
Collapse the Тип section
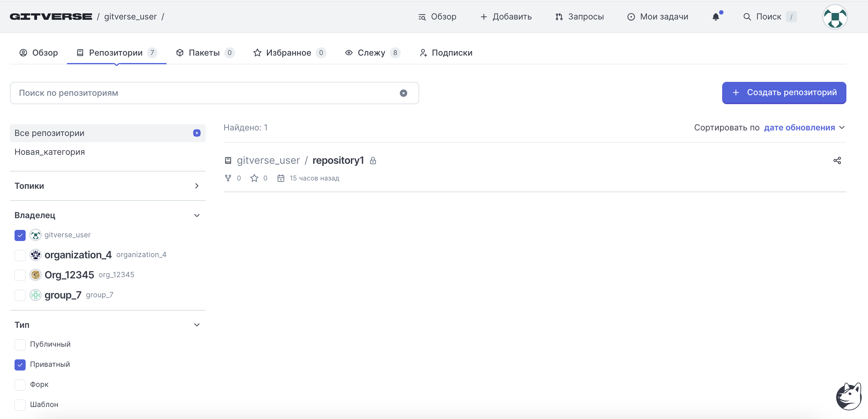coord(107,325)
